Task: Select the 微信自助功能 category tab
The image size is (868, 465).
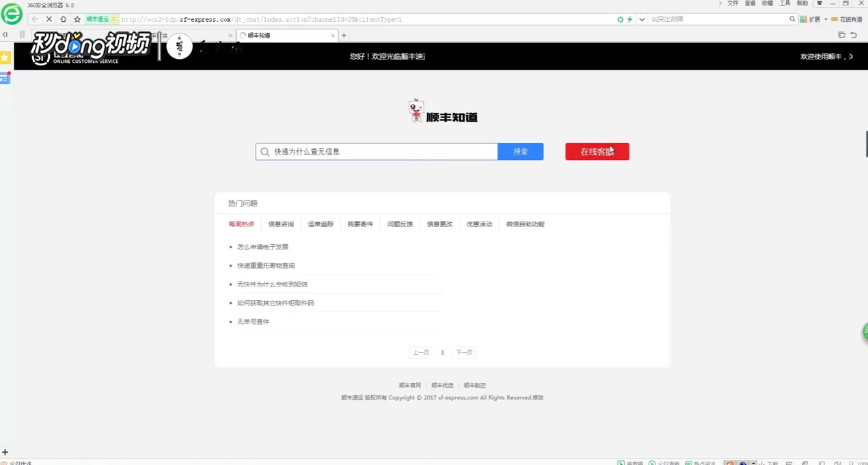Action: tap(525, 224)
